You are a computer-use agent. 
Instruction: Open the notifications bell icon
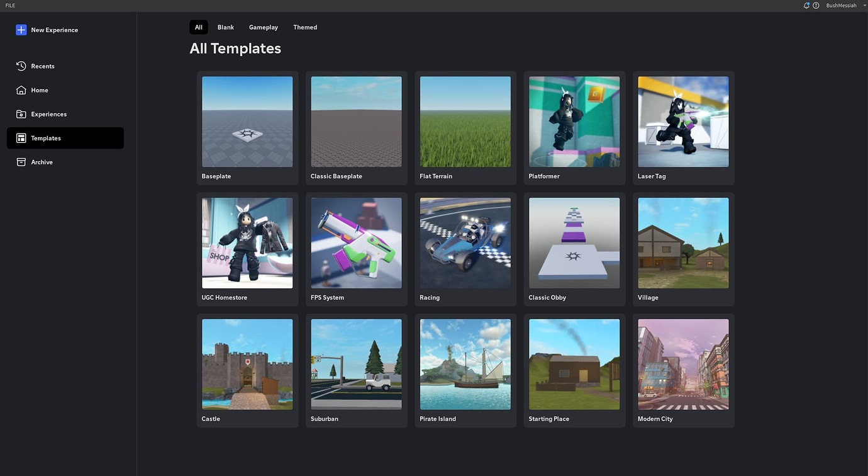click(806, 6)
